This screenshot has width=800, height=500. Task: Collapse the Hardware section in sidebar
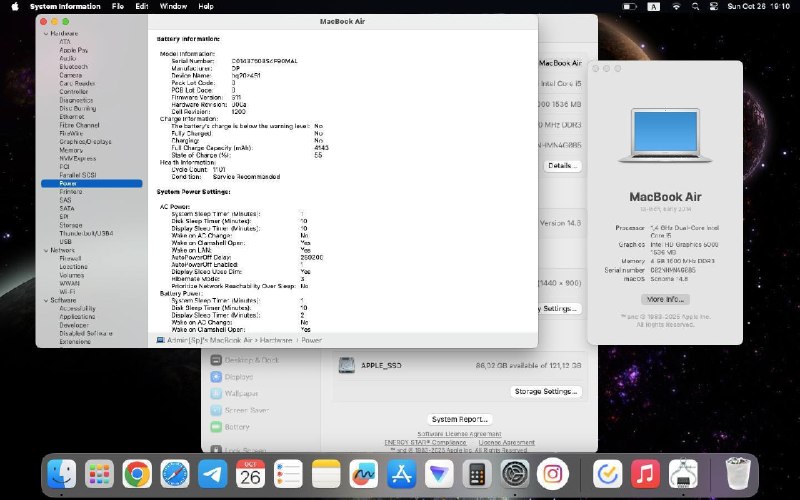pos(46,34)
